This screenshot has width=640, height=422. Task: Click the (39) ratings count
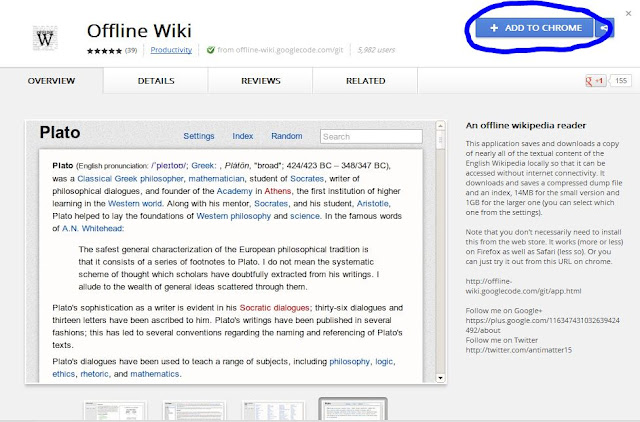pos(131,51)
